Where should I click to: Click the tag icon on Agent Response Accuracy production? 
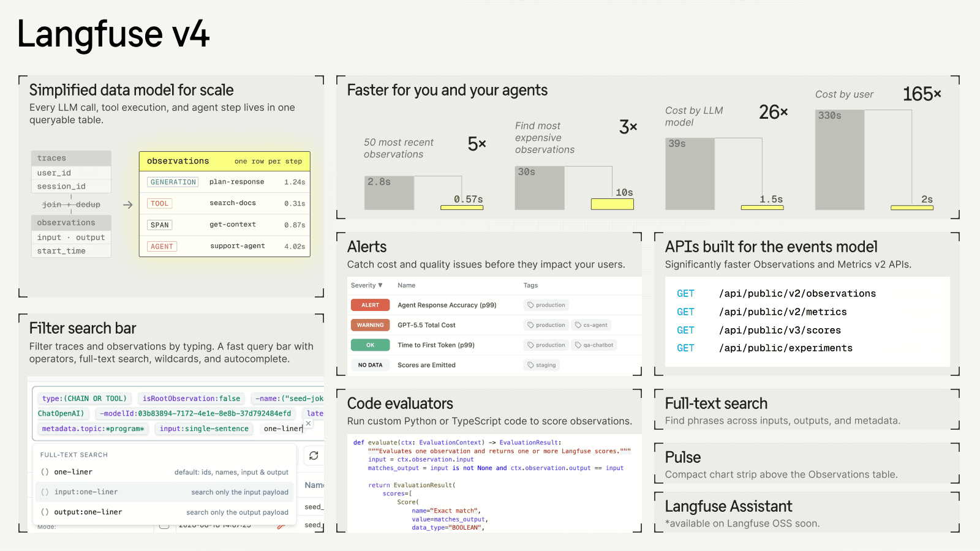(x=530, y=305)
